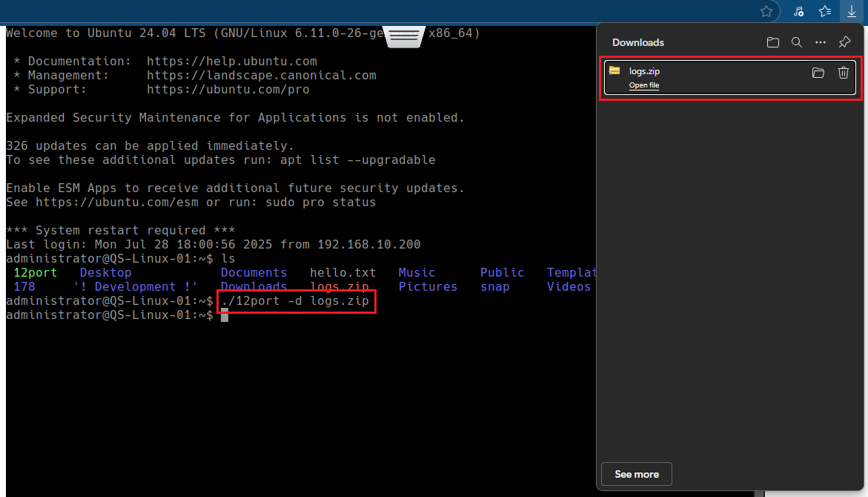Delete the logs.zip download entry
868x497 pixels.
click(x=843, y=73)
